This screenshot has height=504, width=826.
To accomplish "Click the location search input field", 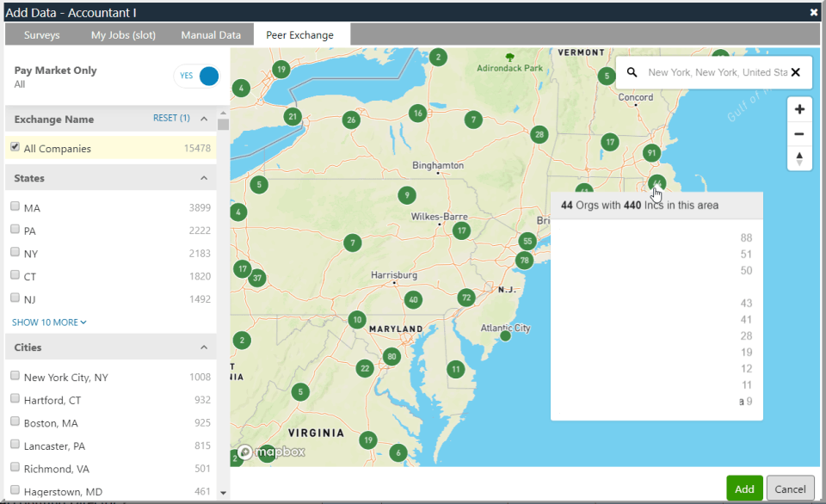I will 717,72.
